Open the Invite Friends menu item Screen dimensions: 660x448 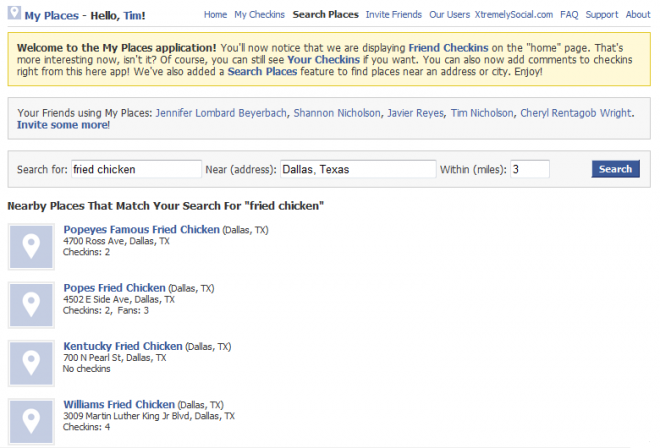(394, 15)
